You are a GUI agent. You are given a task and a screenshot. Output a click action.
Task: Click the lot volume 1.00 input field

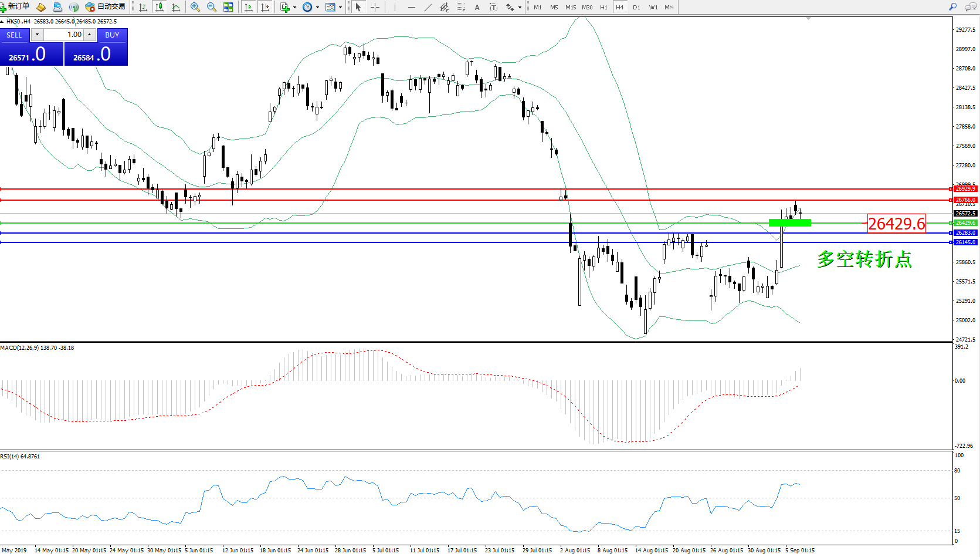tap(65, 35)
